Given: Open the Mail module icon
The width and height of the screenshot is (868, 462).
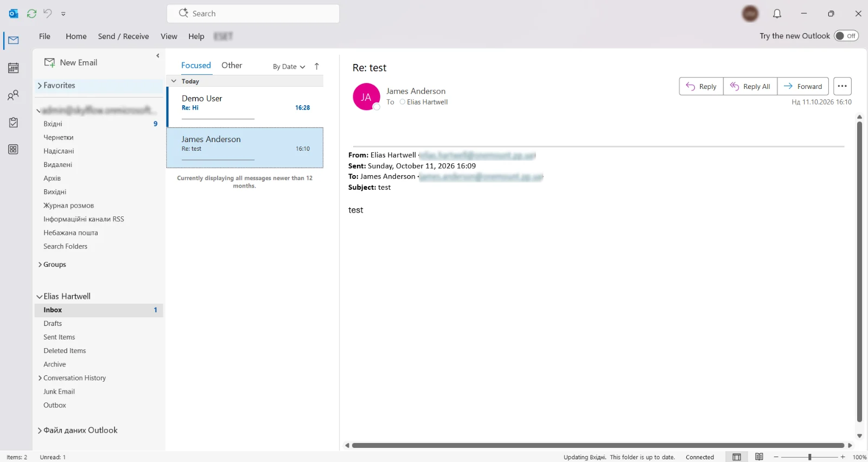Looking at the screenshot, I should tap(14, 40).
